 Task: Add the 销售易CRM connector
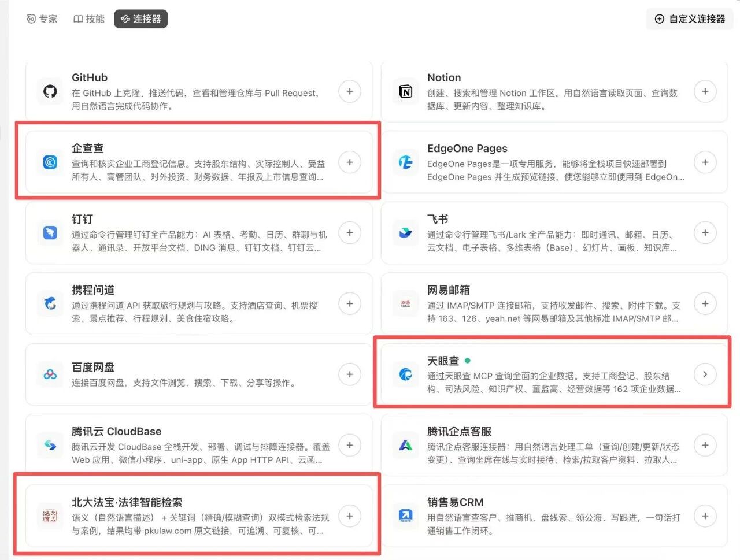(x=705, y=516)
